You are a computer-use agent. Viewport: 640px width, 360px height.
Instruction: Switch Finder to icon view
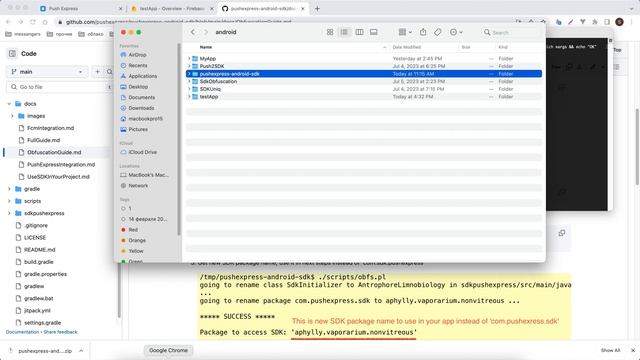click(330, 32)
